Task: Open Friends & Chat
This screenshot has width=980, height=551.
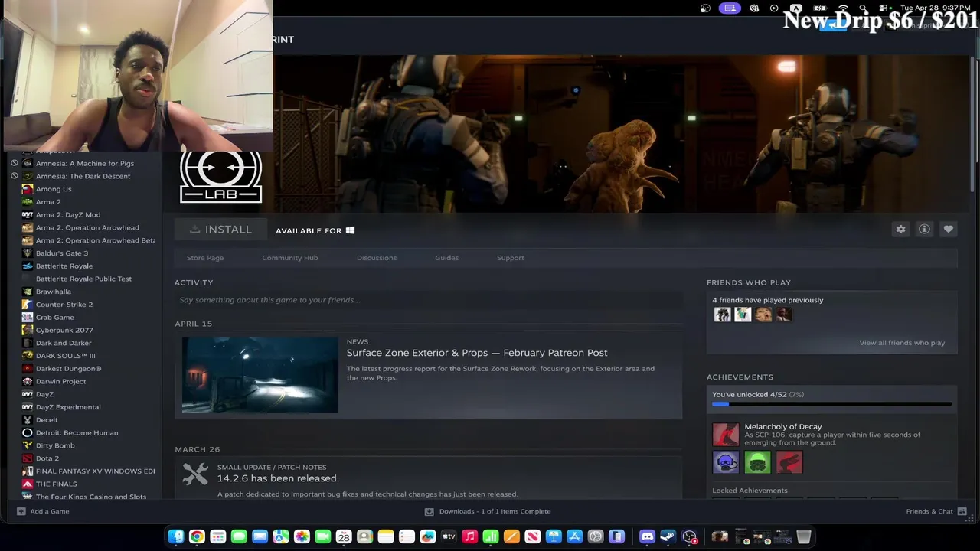Action: tap(929, 511)
